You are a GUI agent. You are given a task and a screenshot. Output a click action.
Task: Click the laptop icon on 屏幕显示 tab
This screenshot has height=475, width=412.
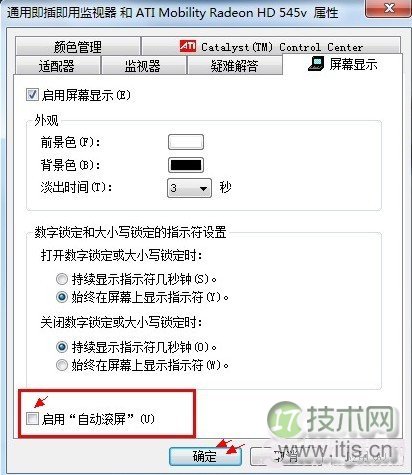click(x=316, y=63)
